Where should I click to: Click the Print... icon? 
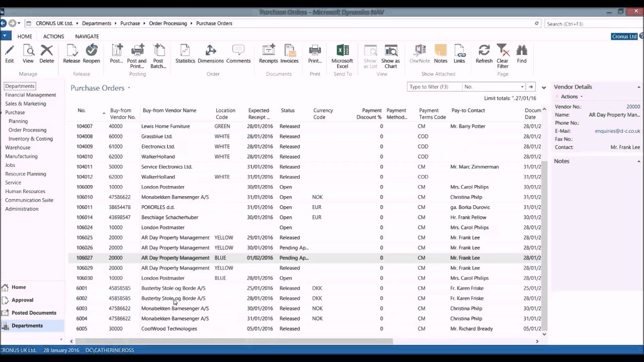pyautogui.click(x=315, y=54)
